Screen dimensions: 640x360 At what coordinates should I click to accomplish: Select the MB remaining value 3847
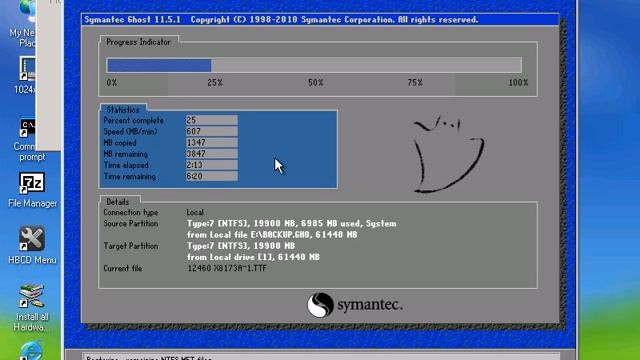coord(211,154)
